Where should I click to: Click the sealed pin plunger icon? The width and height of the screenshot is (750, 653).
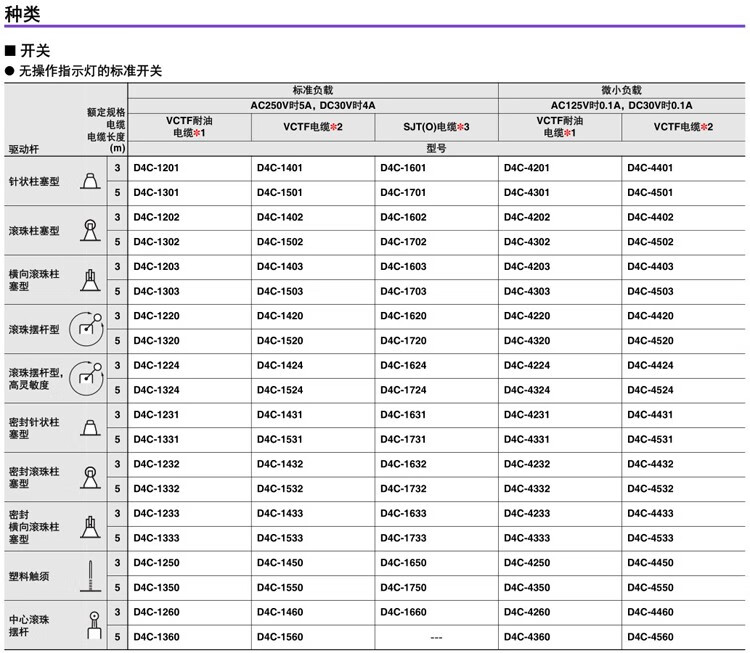90,428
